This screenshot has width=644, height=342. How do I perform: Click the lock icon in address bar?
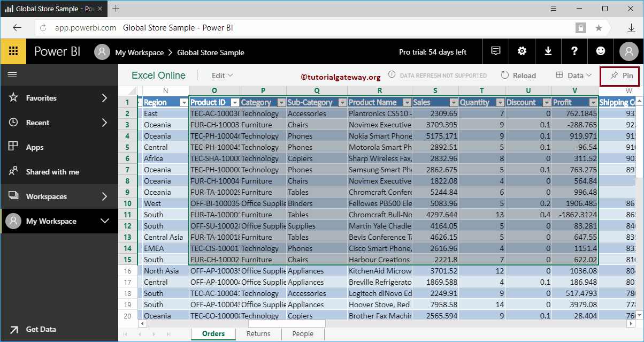click(x=580, y=28)
